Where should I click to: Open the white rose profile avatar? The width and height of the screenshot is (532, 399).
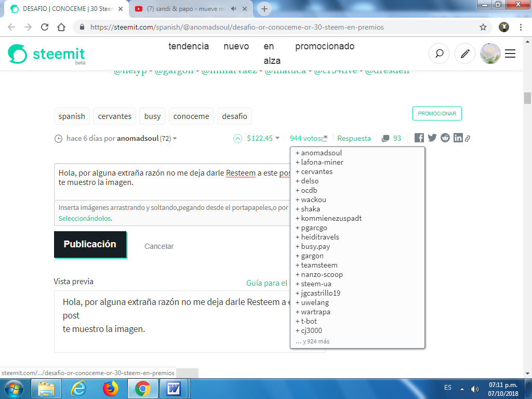point(490,54)
